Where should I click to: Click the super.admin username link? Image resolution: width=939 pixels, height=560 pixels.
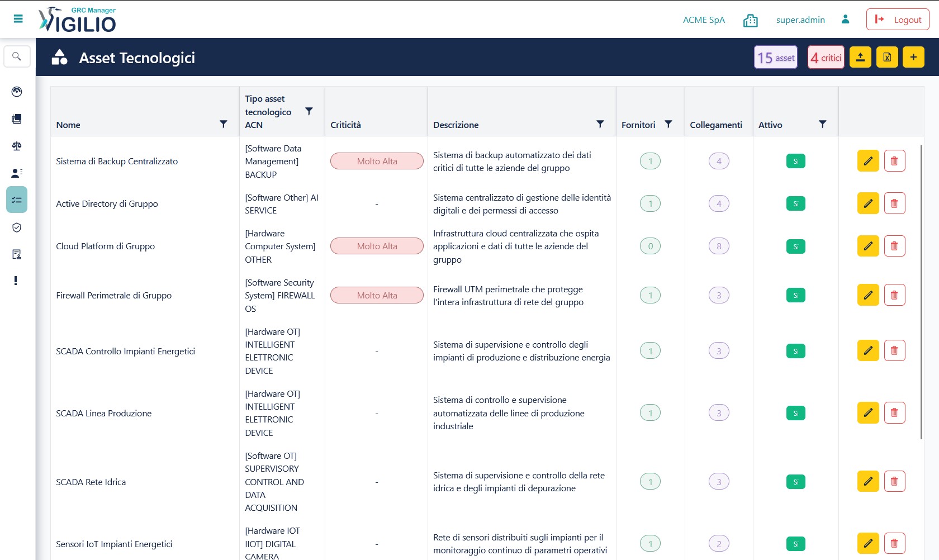800,20
